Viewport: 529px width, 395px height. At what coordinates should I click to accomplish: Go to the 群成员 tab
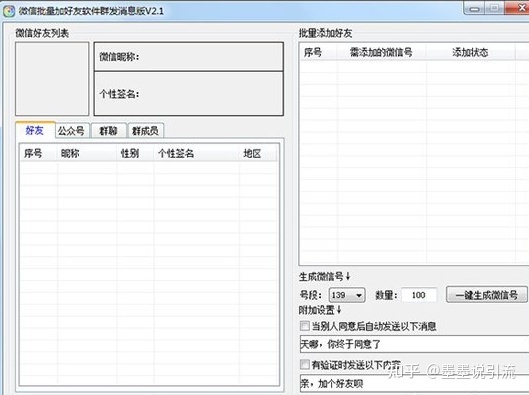click(x=146, y=131)
